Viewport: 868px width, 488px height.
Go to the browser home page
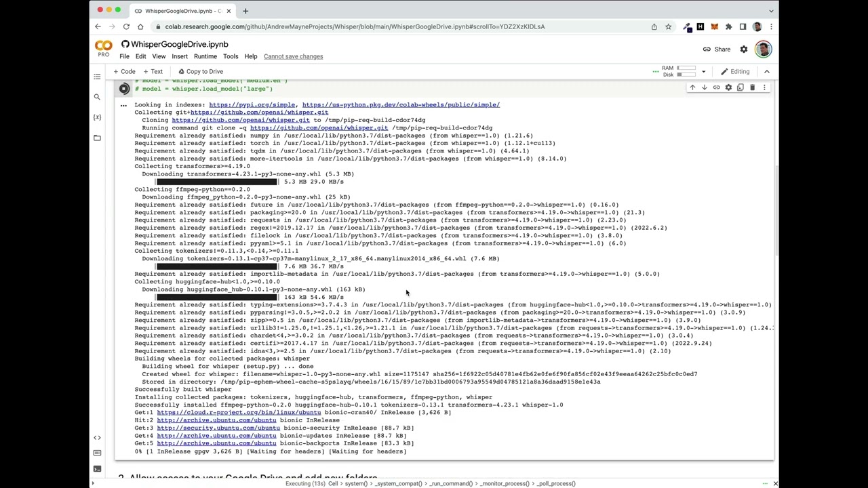(x=140, y=26)
